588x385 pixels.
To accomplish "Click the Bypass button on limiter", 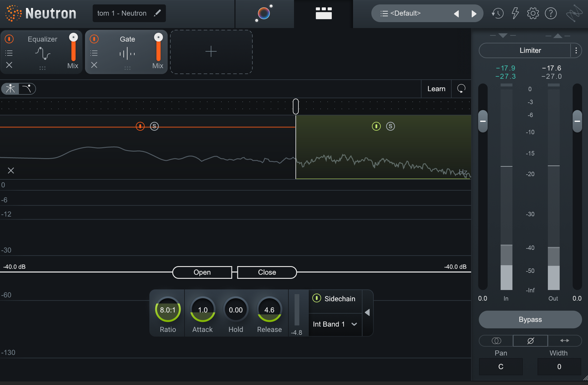I will click(x=529, y=319).
